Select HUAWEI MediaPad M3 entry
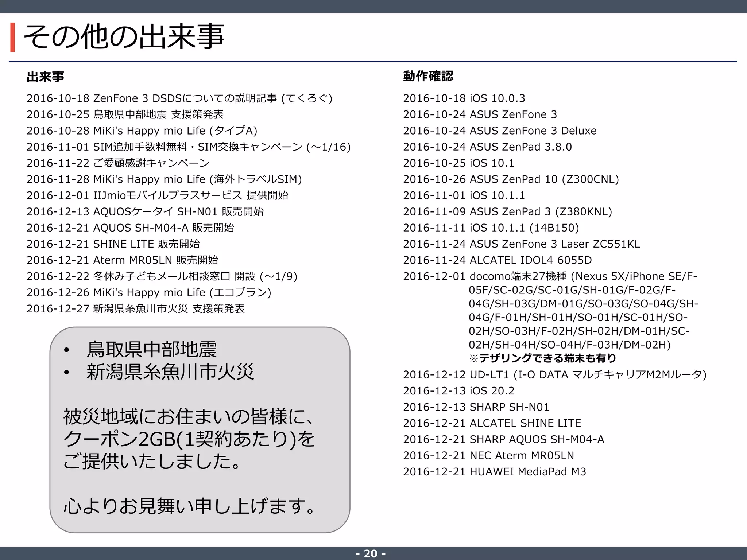Viewport: 747px width, 560px height. [495, 472]
